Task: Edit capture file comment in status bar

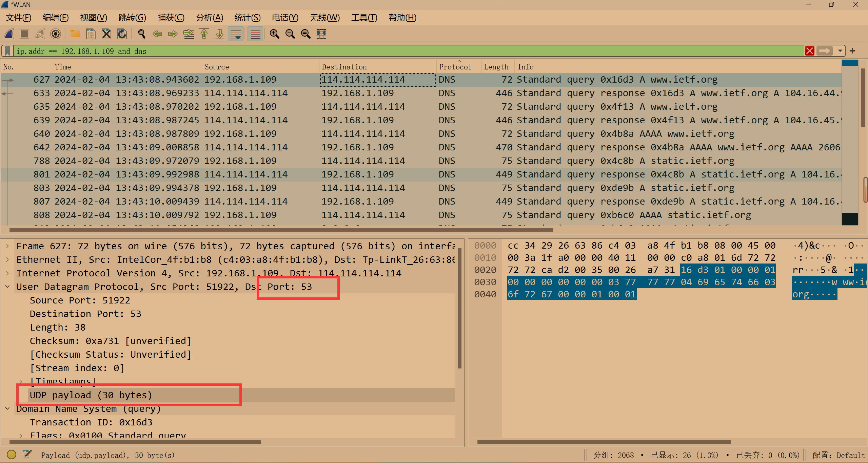Action: point(27,455)
